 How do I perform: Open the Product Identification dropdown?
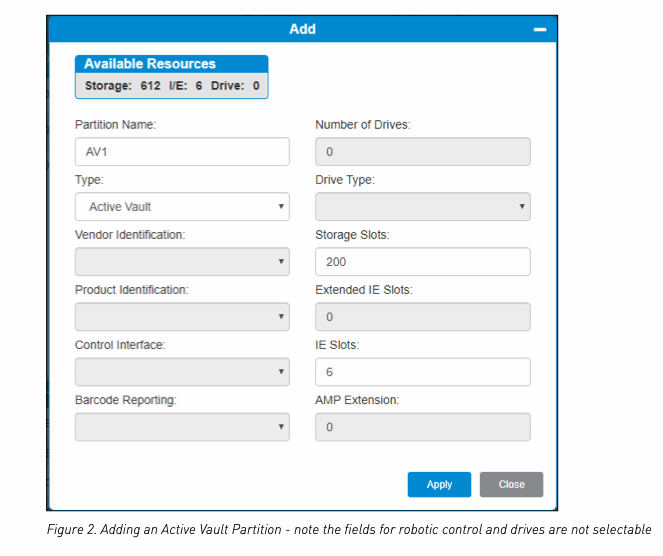182,317
